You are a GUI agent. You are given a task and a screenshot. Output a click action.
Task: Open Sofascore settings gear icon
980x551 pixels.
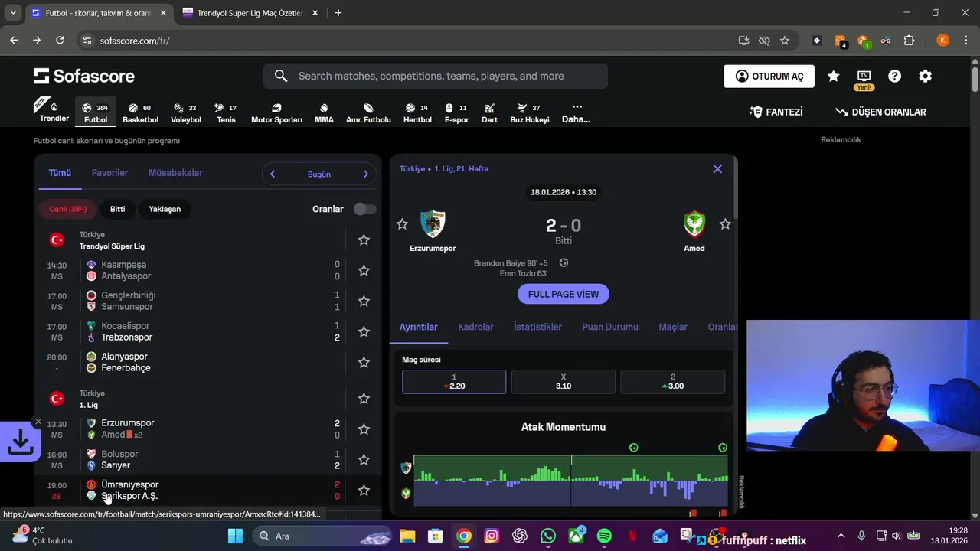[925, 76]
